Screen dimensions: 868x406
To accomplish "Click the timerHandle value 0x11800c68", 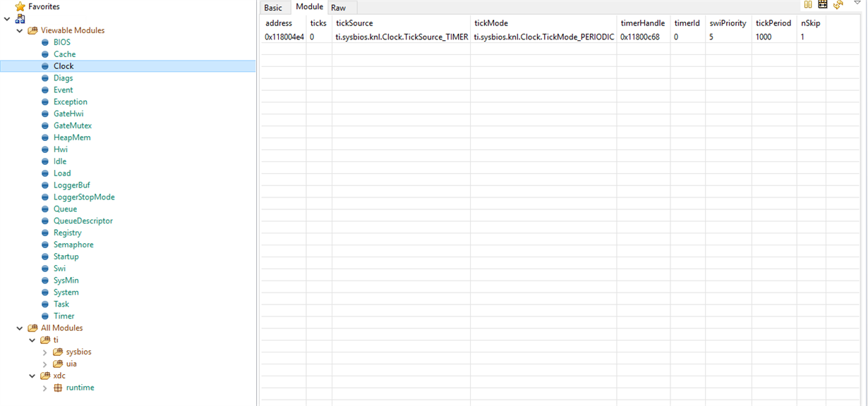I will pos(640,37).
